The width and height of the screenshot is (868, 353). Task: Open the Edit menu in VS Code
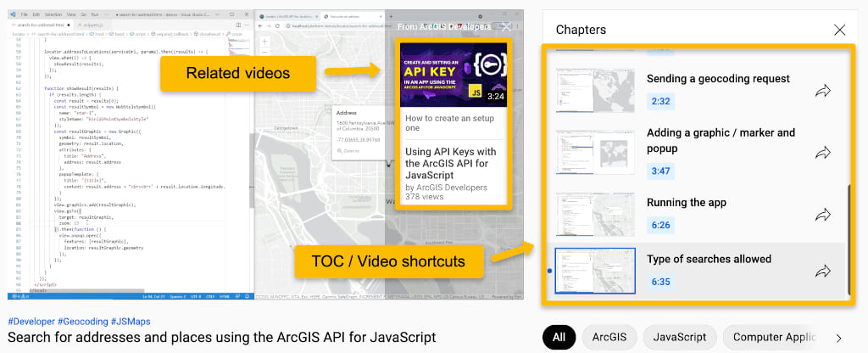pos(36,14)
